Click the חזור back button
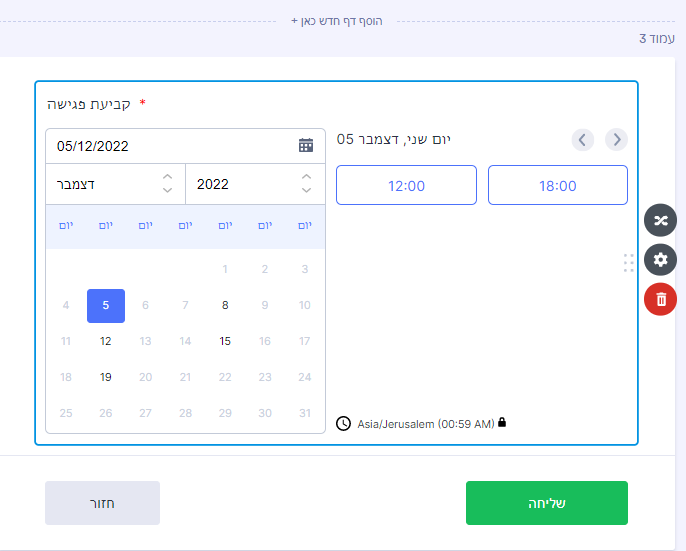Viewport: 686px width, 551px height. [102, 503]
